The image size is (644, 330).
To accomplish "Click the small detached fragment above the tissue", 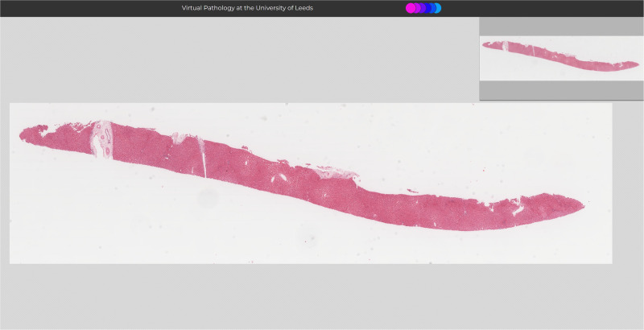I will [412, 191].
